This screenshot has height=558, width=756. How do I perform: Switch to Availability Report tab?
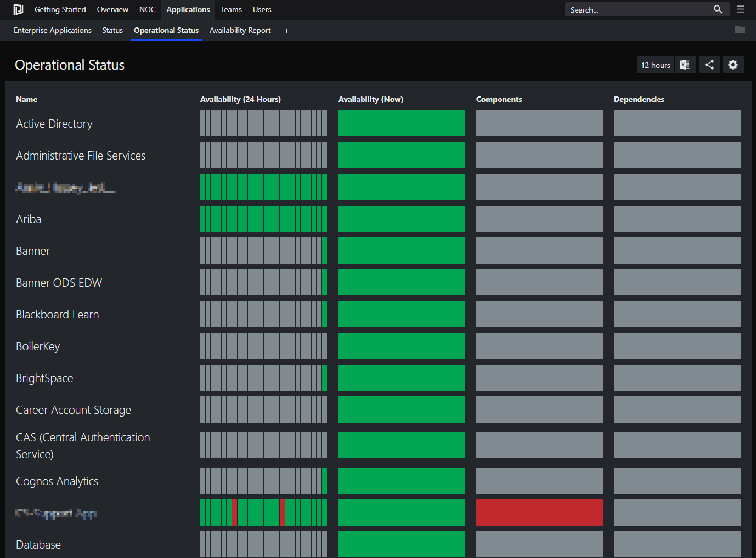[x=240, y=30]
